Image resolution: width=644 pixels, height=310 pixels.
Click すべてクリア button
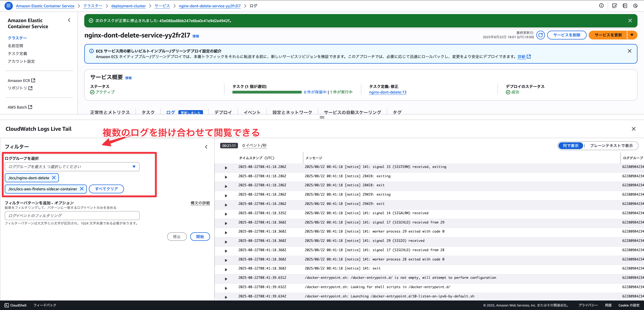pyautogui.click(x=106, y=189)
